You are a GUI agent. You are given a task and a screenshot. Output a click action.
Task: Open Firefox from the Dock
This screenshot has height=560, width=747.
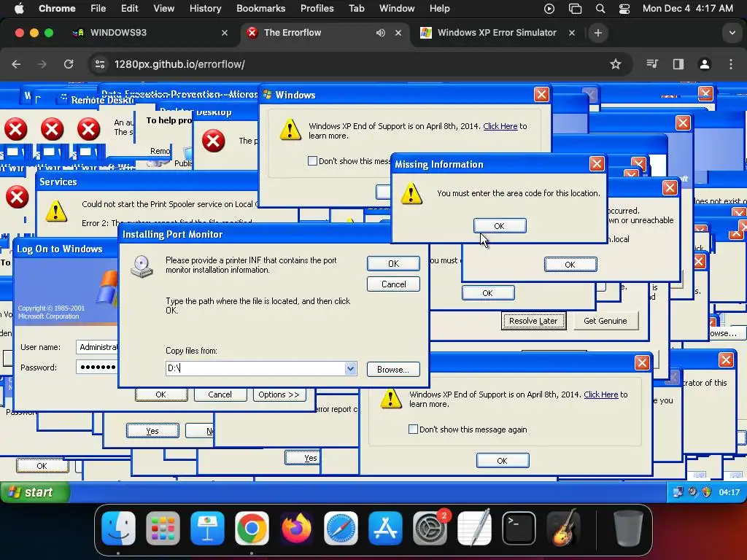click(x=296, y=528)
